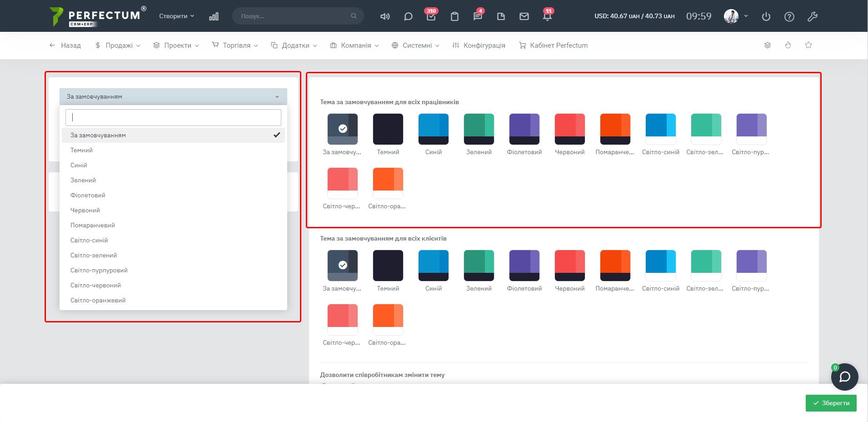Select Фіолетовий staff theme swatch
Screen dimensions: 868x422
coord(524,129)
